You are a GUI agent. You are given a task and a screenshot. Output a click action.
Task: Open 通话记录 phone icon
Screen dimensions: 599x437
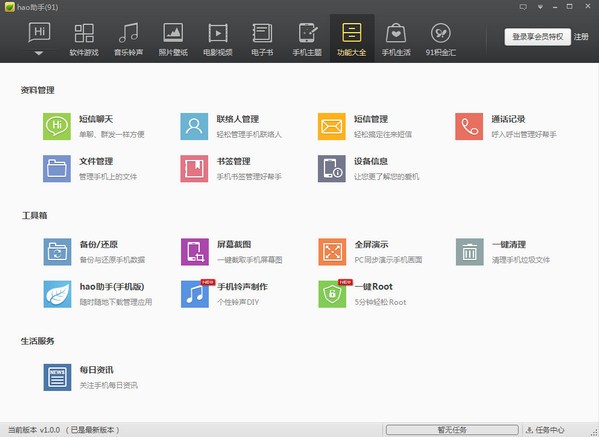pyautogui.click(x=469, y=126)
